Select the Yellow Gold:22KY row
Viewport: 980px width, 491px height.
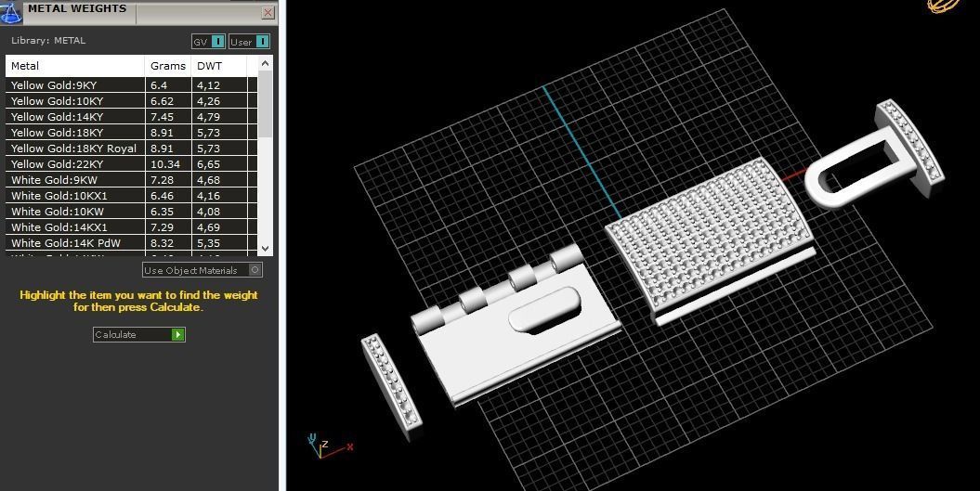131,163
